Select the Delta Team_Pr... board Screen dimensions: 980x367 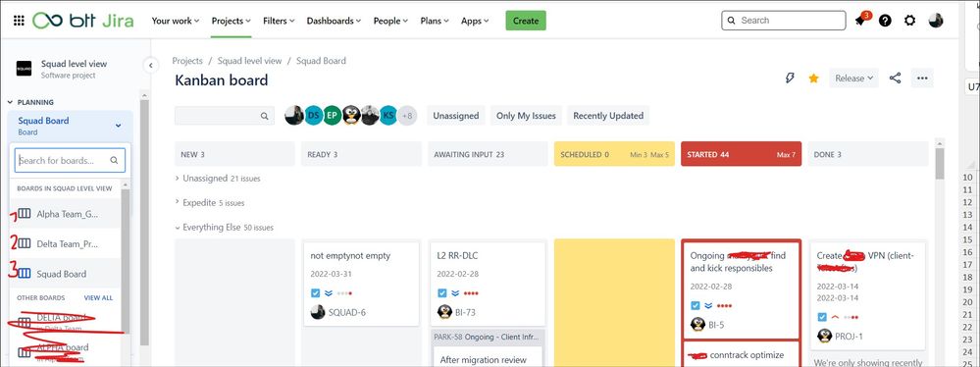pyautogui.click(x=65, y=243)
